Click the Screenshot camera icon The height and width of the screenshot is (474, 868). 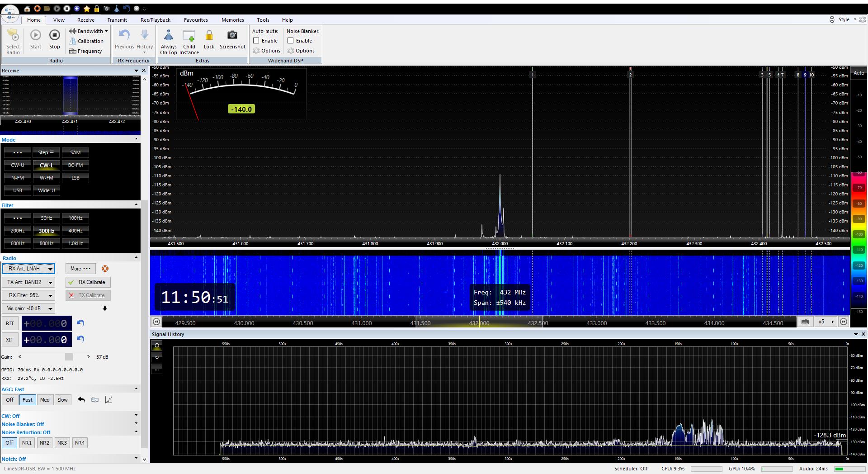[x=232, y=36]
